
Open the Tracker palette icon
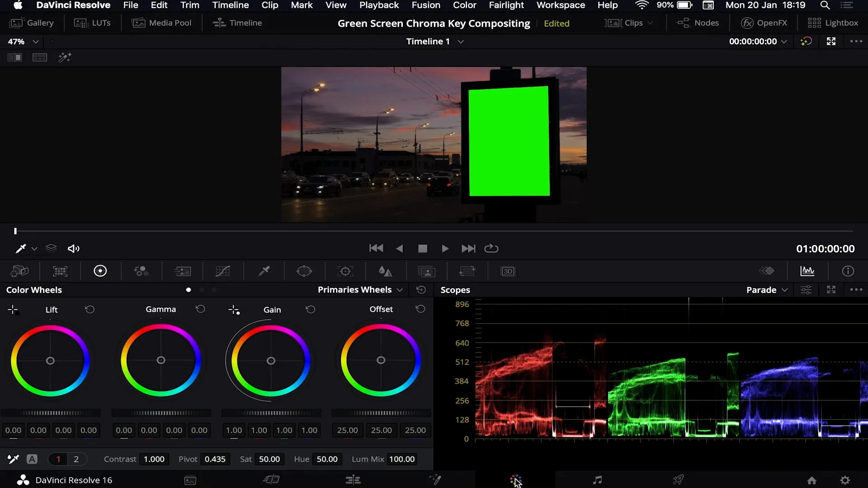click(345, 272)
